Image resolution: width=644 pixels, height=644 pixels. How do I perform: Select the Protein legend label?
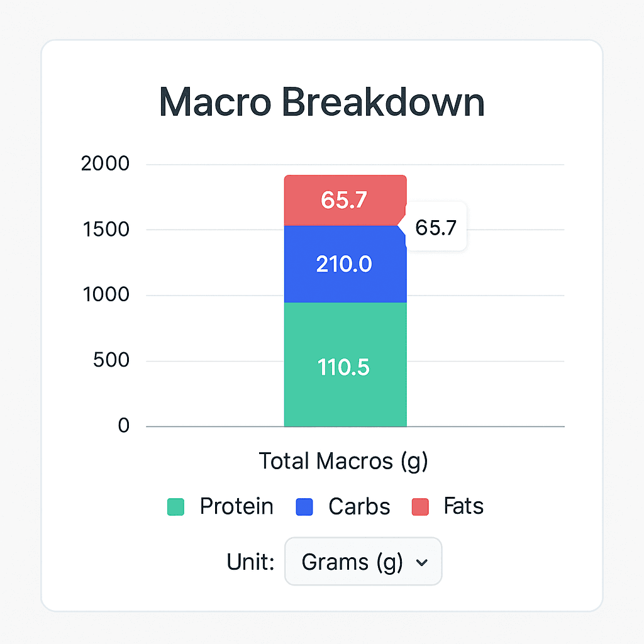click(236, 507)
